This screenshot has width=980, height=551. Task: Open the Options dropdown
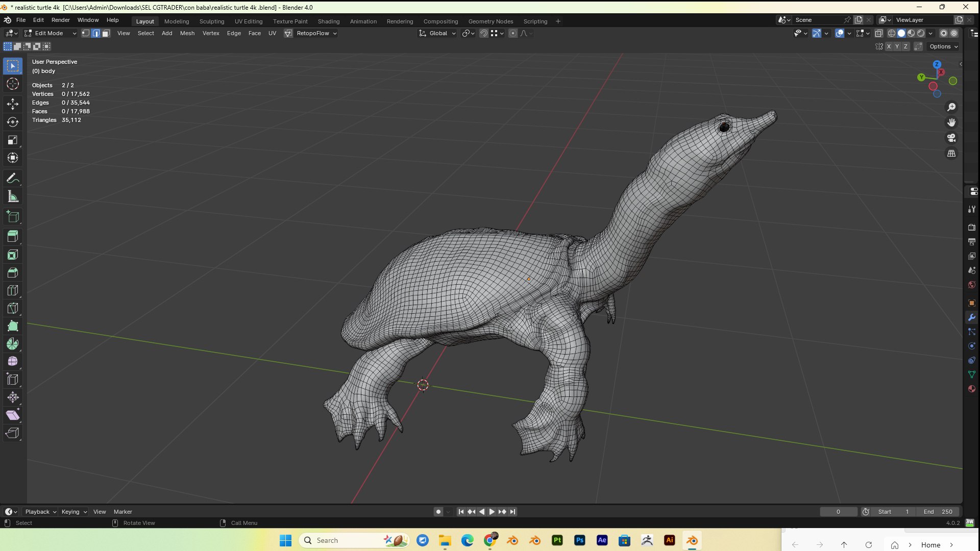[x=943, y=46]
